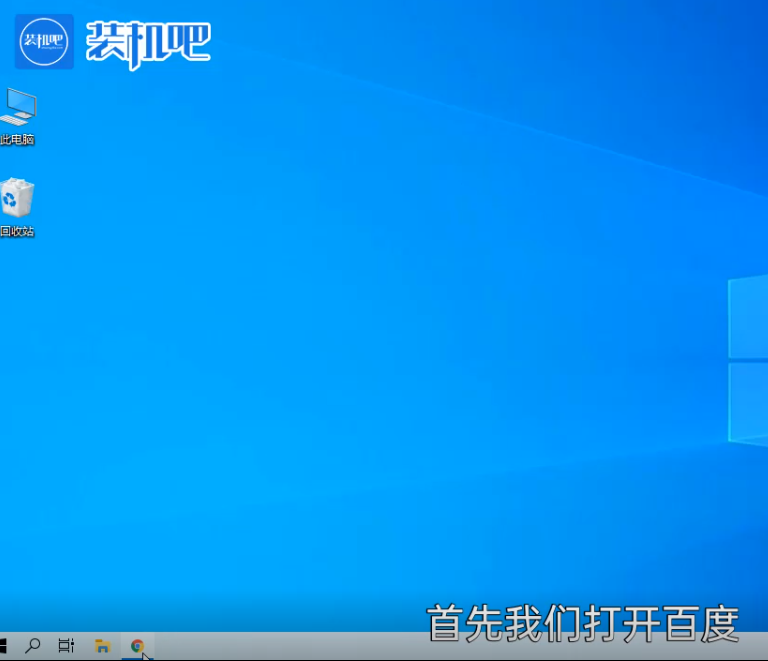This screenshot has width=768, height=661.
Task: Select the This PC desktop icon
Action: pyautogui.click(x=18, y=108)
